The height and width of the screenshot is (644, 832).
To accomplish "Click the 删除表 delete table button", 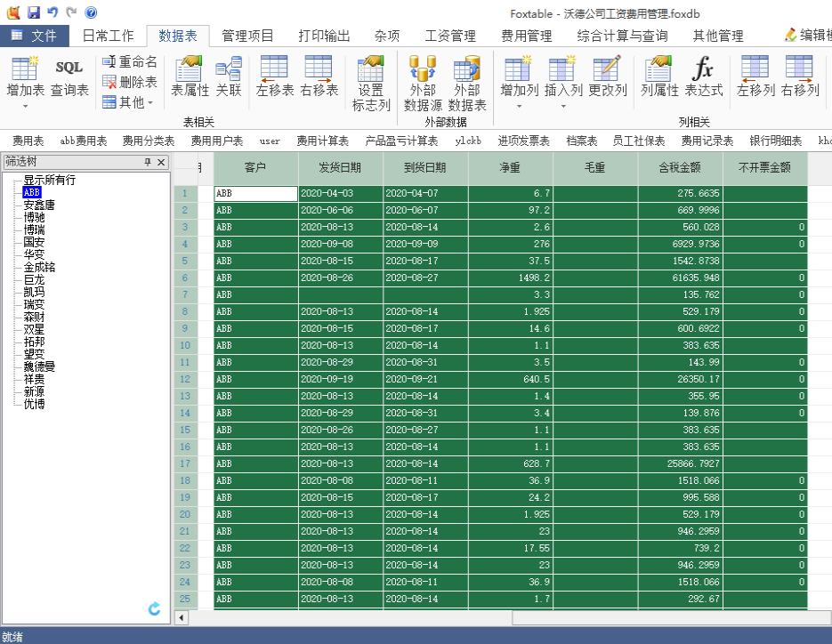I will [x=130, y=82].
